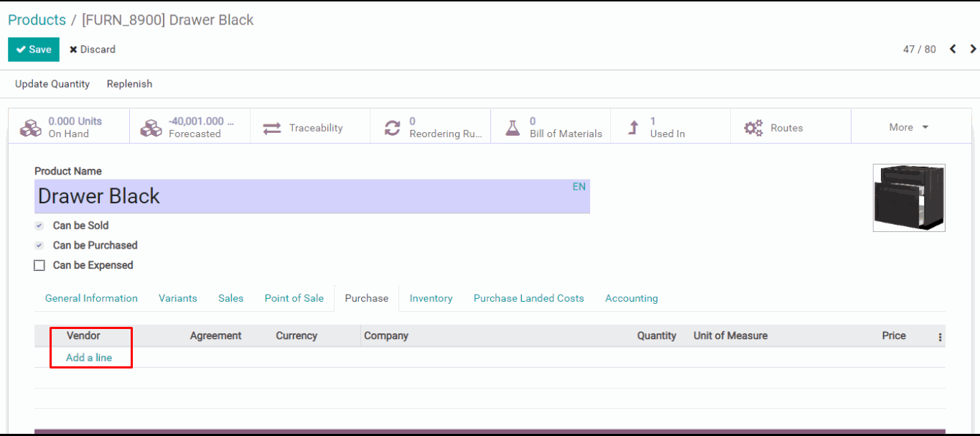Click the Drawer Black product image
980x436 pixels.
pos(909,198)
